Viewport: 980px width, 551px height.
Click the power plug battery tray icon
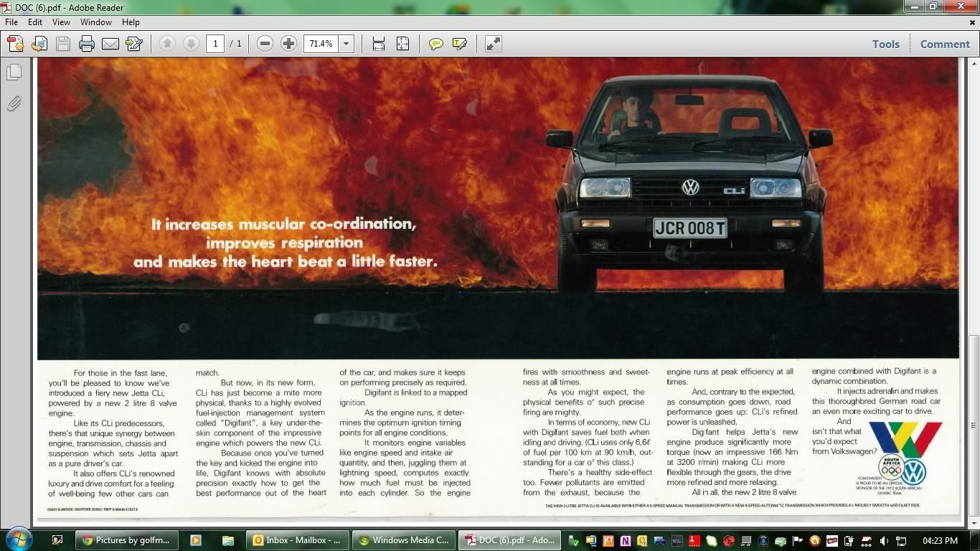[849, 540]
